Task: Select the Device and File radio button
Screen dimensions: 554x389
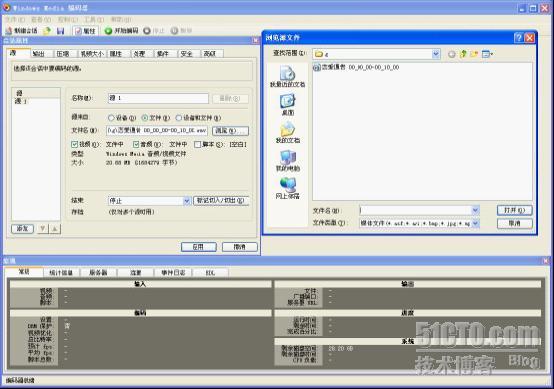Action: [x=179, y=118]
